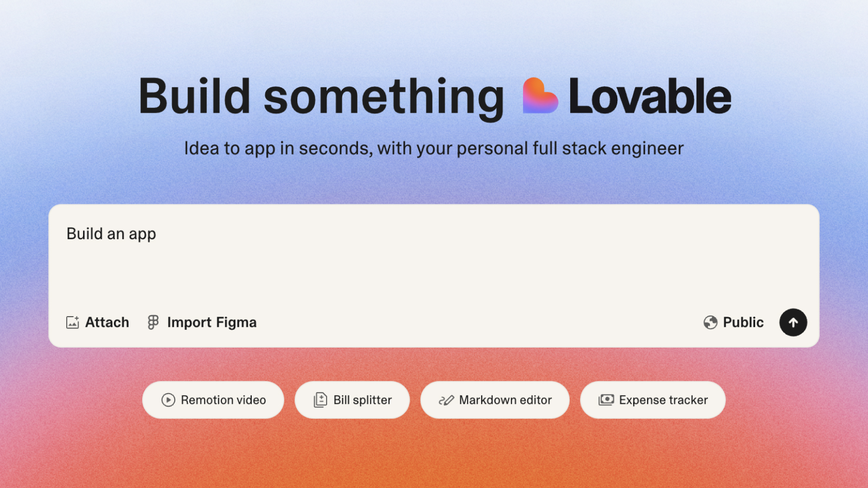
Task: Click the Lovable wordmark text
Action: click(650, 96)
